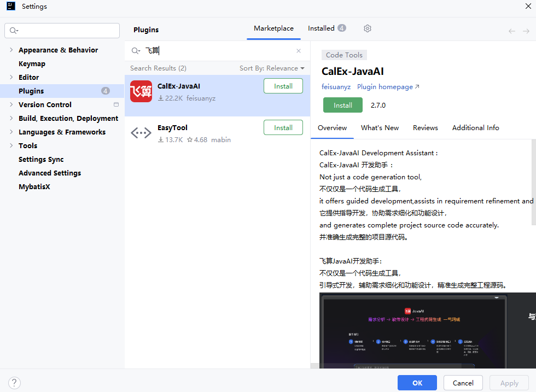Focus the settings search field
The height and width of the screenshot is (392, 536).
62,31
